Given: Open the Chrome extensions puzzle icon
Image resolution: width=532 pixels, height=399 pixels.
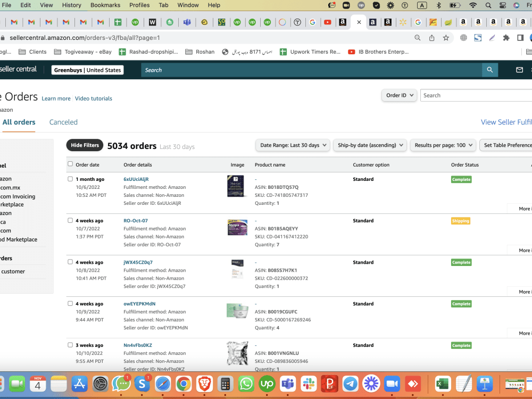Looking at the screenshot, I should pyautogui.click(x=506, y=38).
